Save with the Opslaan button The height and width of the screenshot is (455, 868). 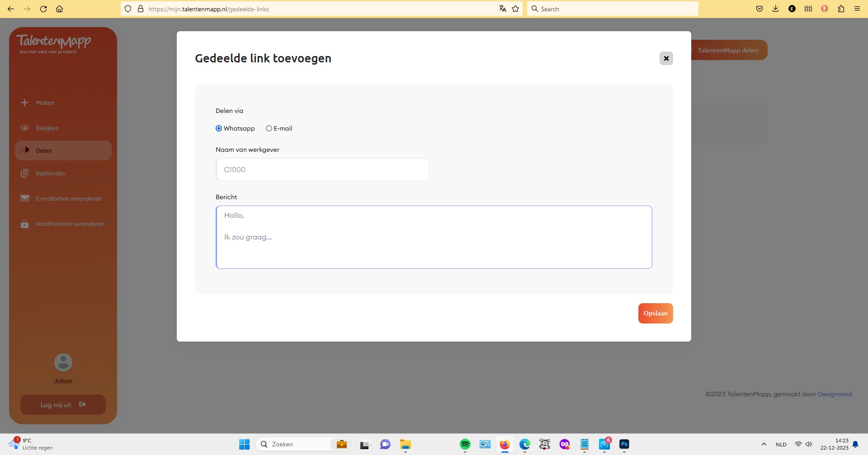(656, 313)
